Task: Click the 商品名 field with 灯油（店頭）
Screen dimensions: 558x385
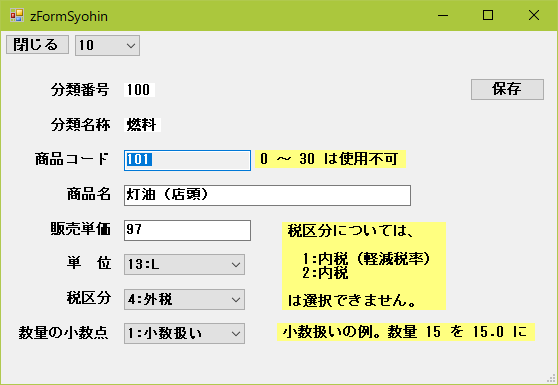Action: tap(267, 195)
